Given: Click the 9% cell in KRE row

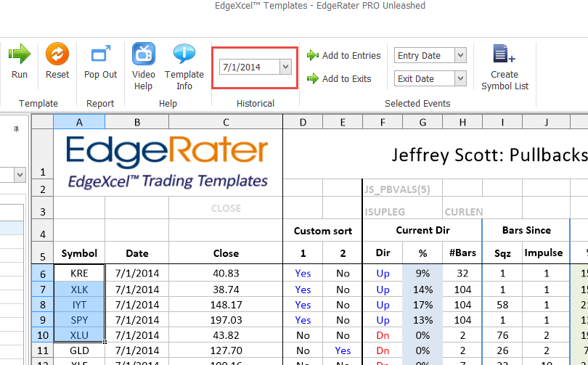Looking at the screenshot, I should coord(422,273).
